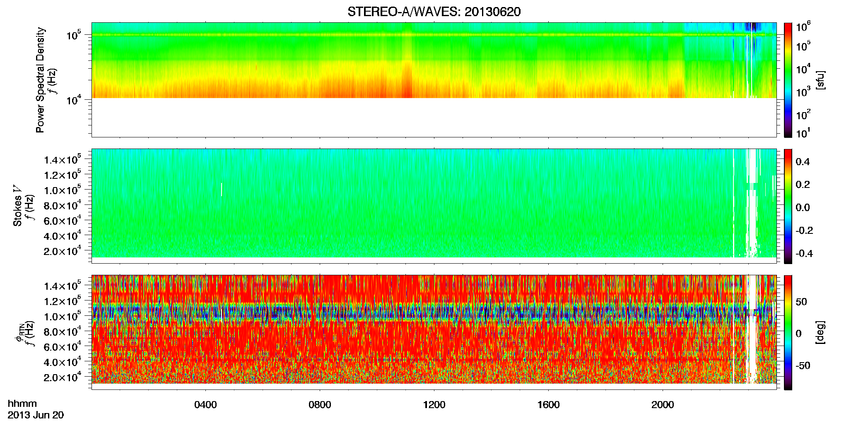Click the Stokes V spectrogram panel
The height and width of the screenshot is (447, 868).
pos(434,206)
